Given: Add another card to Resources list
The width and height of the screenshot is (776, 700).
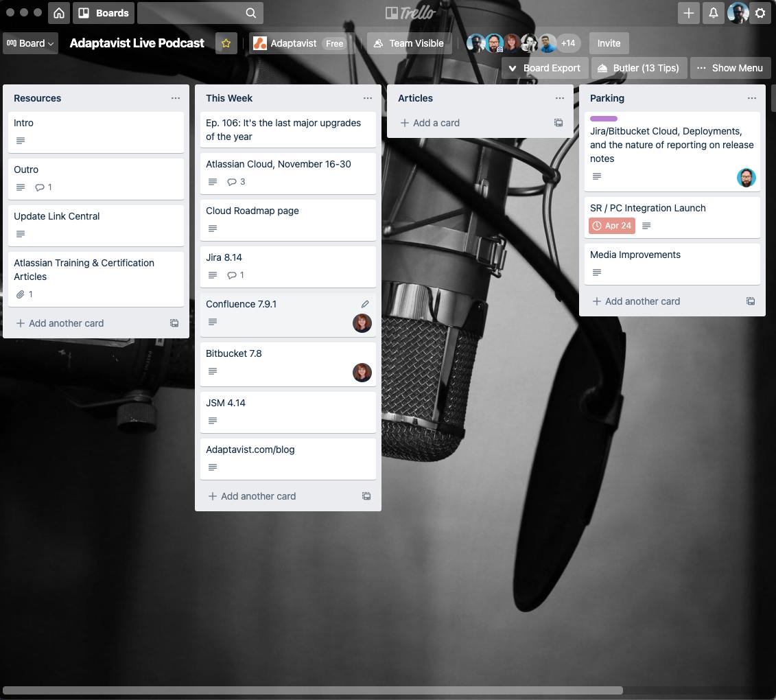Looking at the screenshot, I should point(60,323).
